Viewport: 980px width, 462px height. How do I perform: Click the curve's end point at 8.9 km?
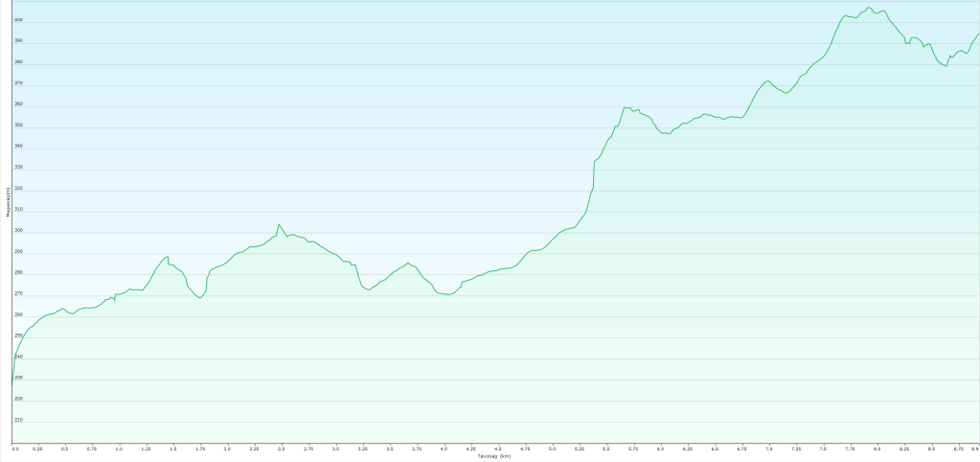pyautogui.click(x=977, y=35)
